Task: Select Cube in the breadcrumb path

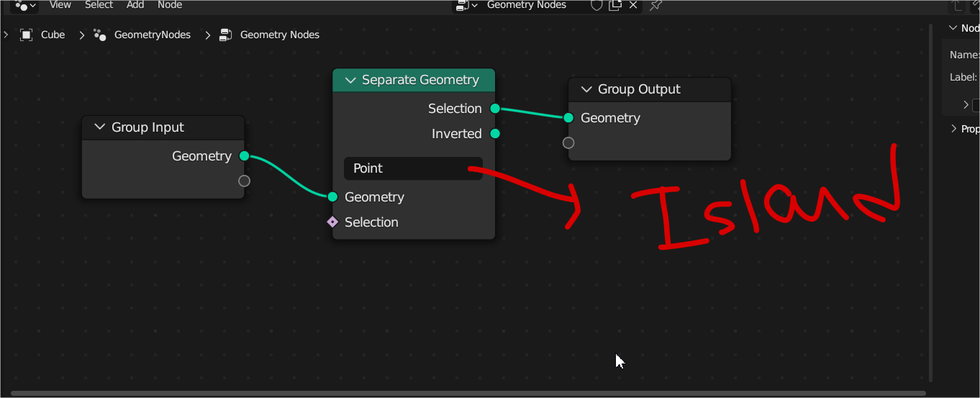Action: pyautogui.click(x=53, y=35)
